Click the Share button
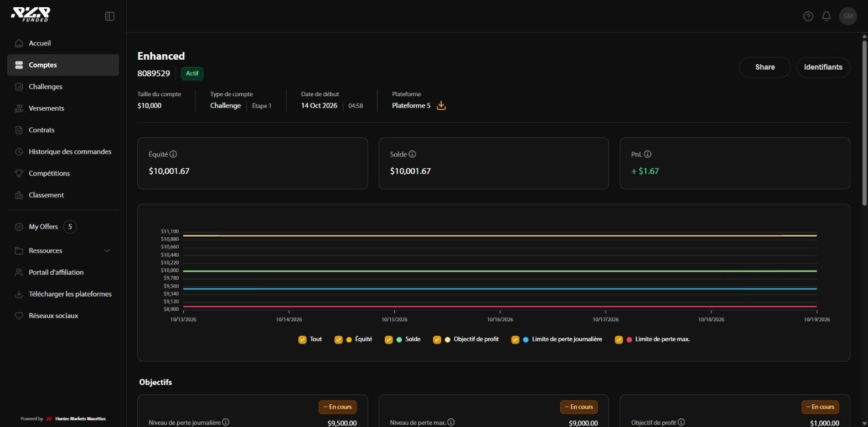Image resolution: width=868 pixels, height=427 pixels. point(765,67)
